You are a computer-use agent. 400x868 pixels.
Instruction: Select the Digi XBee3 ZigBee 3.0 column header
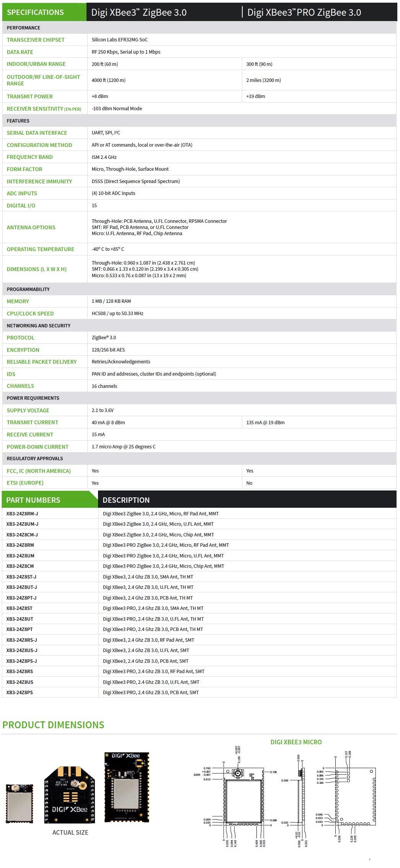(x=139, y=13)
